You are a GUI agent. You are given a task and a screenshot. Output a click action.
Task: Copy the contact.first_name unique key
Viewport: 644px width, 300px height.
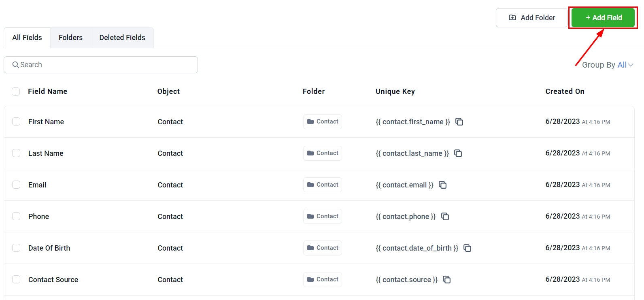[459, 122]
